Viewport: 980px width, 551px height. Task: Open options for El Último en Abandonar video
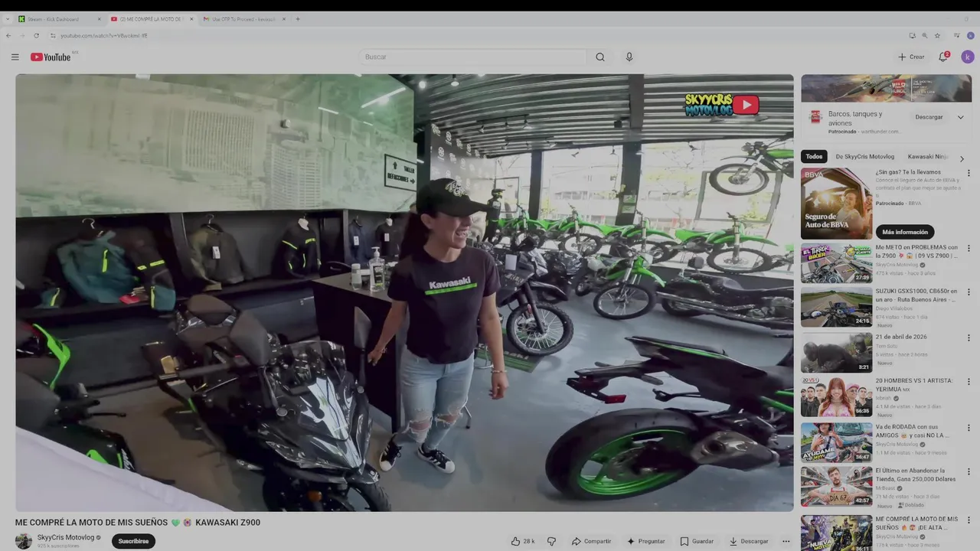[969, 472]
